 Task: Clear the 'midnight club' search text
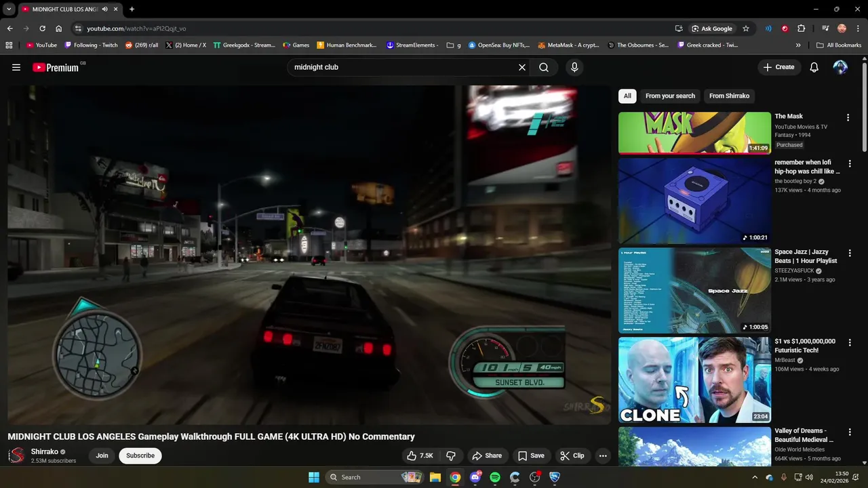click(x=522, y=67)
